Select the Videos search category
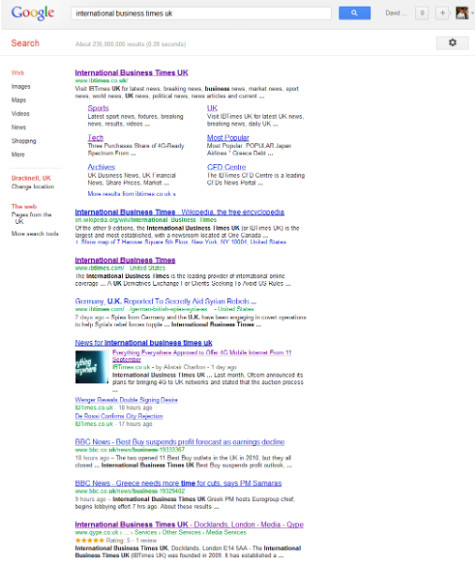Screen dimensions: 475x562 point(20,114)
